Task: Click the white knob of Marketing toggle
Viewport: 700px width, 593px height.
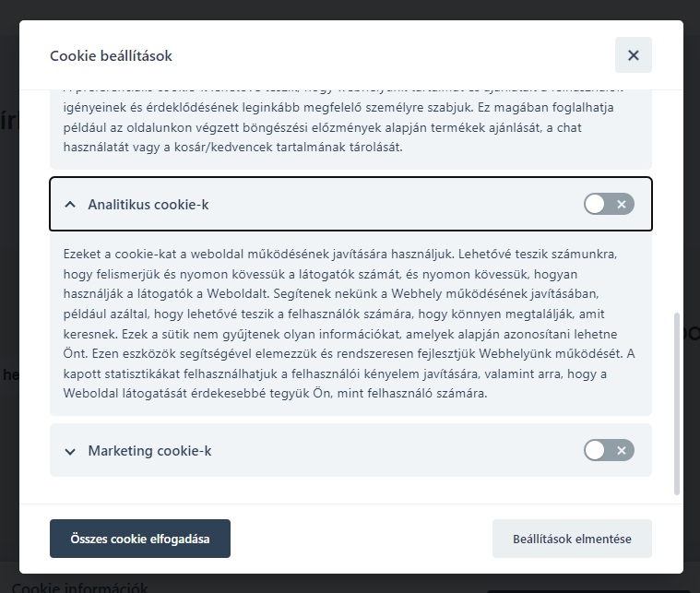Action: [x=595, y=450]
